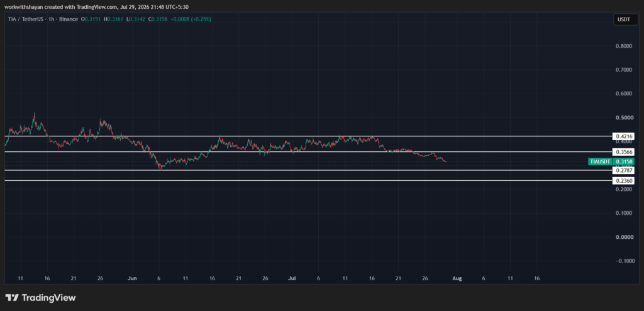This screenshot has height=311, width=644.
Task: Click the Jul label on time axis
Action: (x=292, y=278)
